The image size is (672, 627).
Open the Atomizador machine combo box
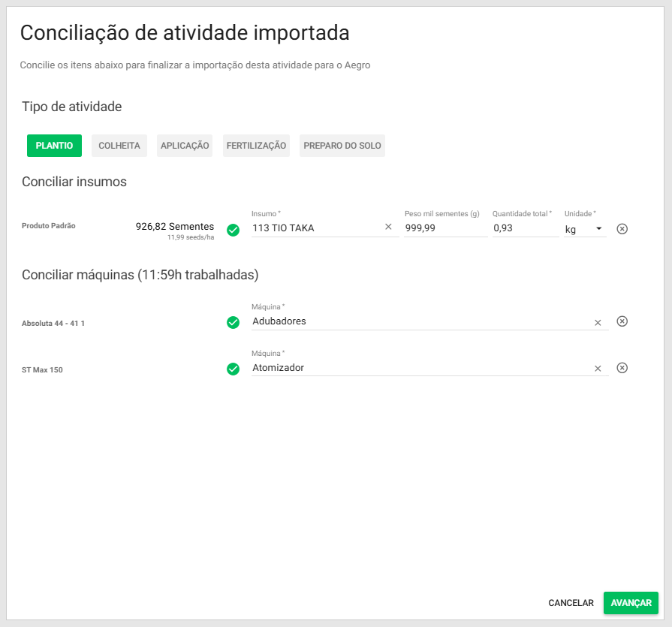[417, 368]
